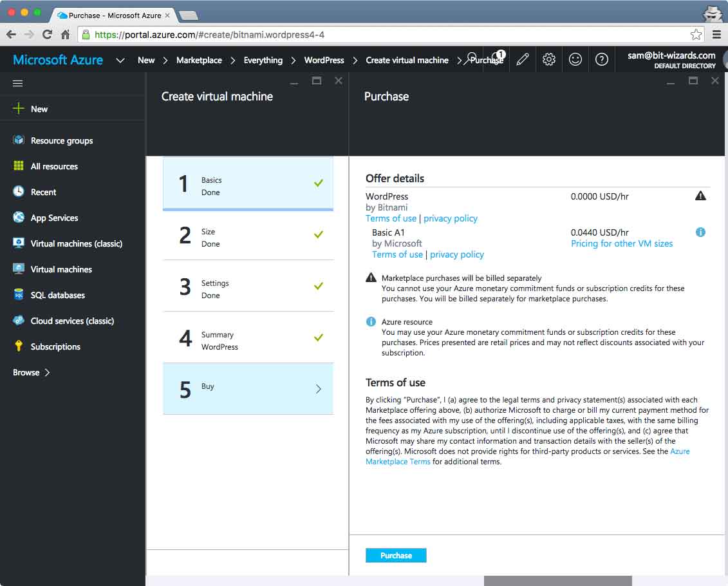Open step 5 Buy chevron
Viewport: 728px width, 586px height.
[x=319, y=389]
